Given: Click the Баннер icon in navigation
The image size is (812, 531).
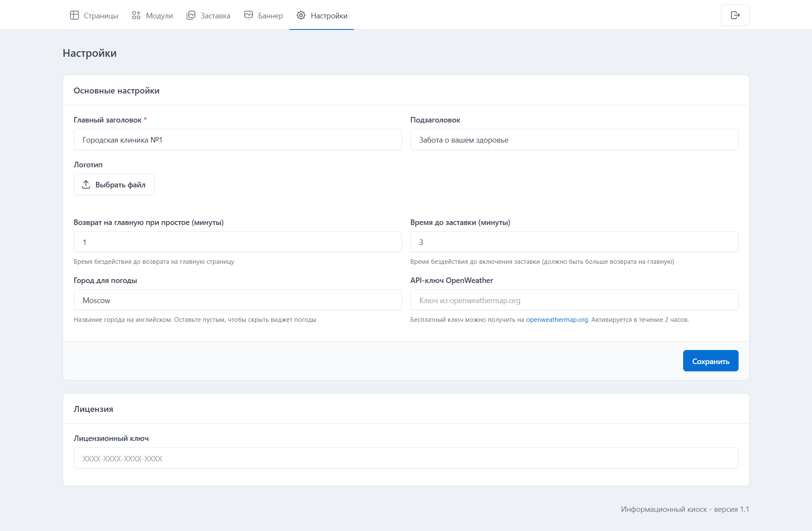Looking at the screenshot, I should 248,15.
